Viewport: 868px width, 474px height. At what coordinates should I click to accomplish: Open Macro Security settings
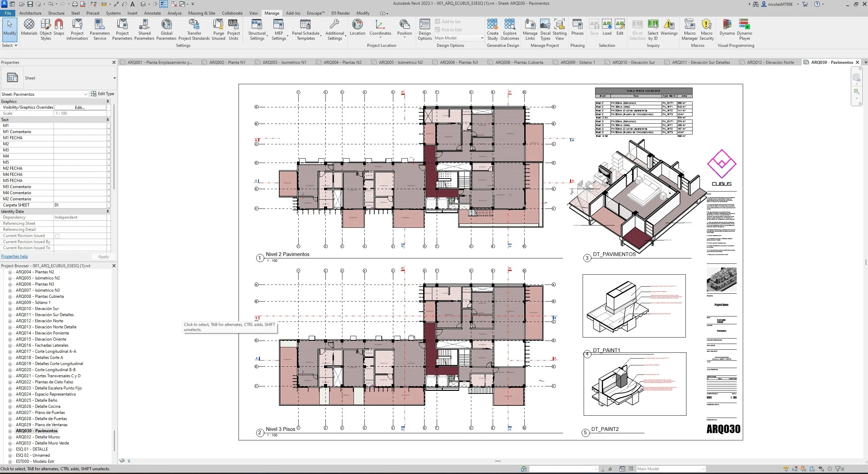(x=706, y=30)
